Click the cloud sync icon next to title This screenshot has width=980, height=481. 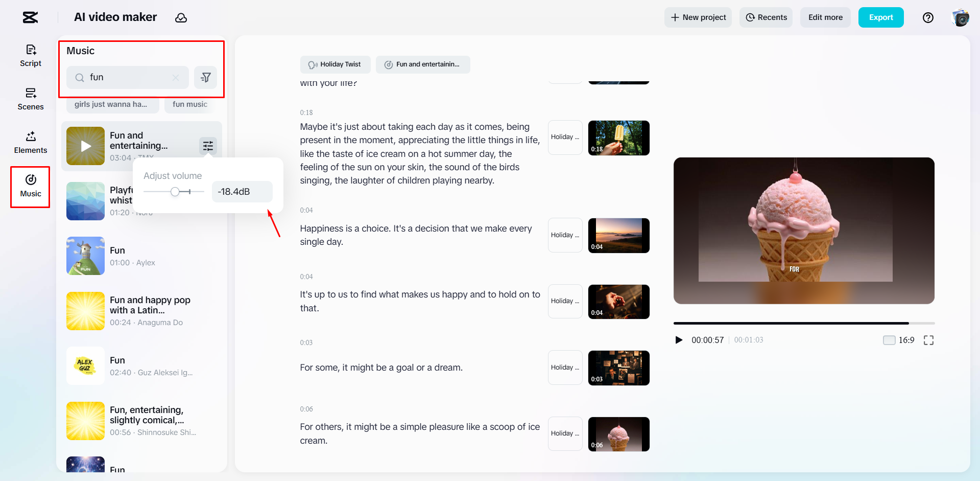(181, 17)
